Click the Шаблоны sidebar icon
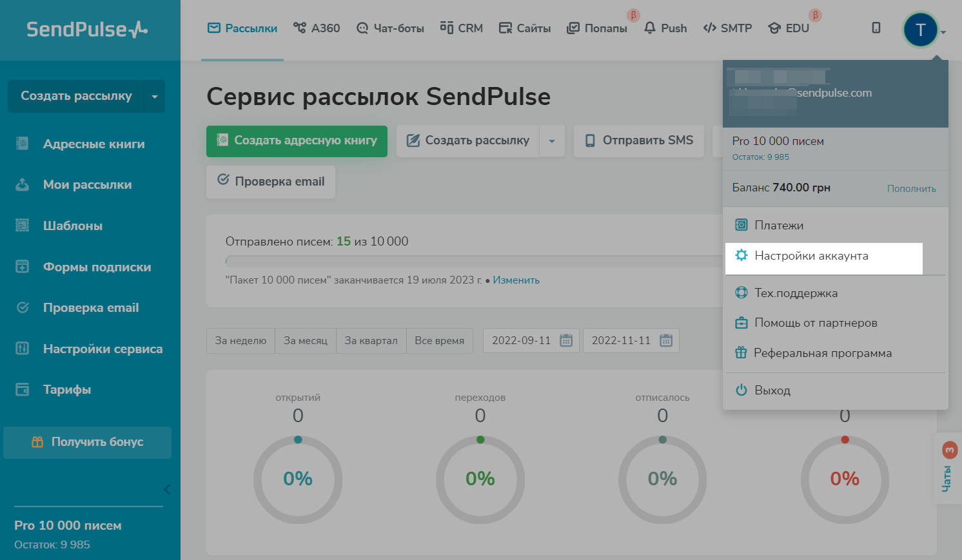 coord(22,226)
